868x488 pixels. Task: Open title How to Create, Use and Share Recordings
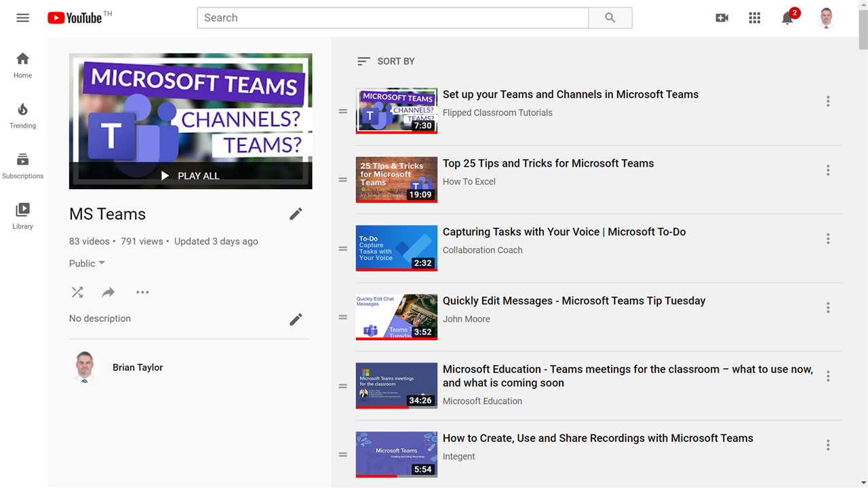click(598, 439)
